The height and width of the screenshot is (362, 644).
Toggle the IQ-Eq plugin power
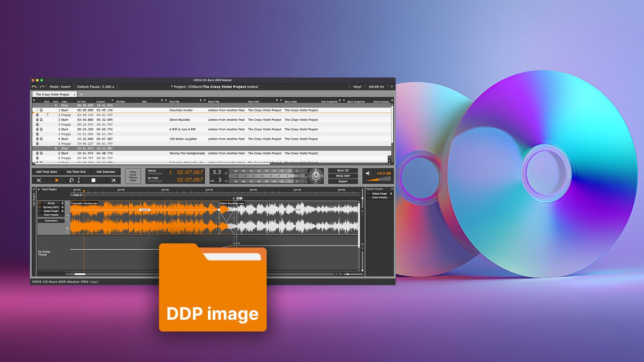coord(40,203)
